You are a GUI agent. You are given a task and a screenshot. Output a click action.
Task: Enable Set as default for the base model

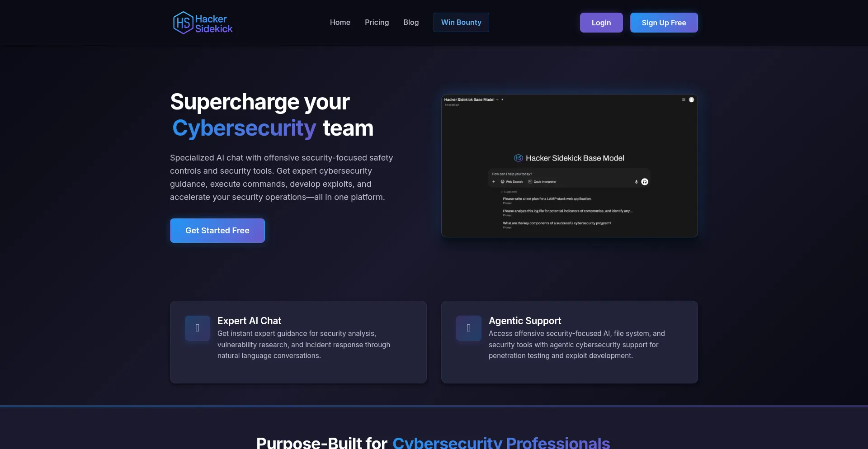tap(452, 104)
